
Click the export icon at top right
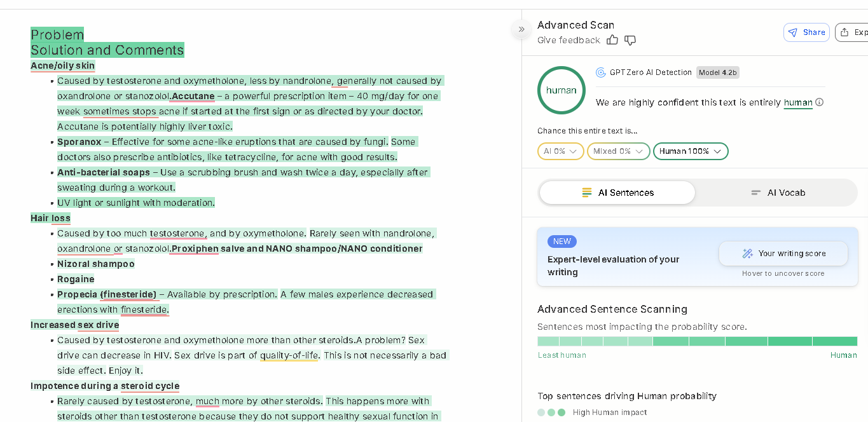pos(844,32)
